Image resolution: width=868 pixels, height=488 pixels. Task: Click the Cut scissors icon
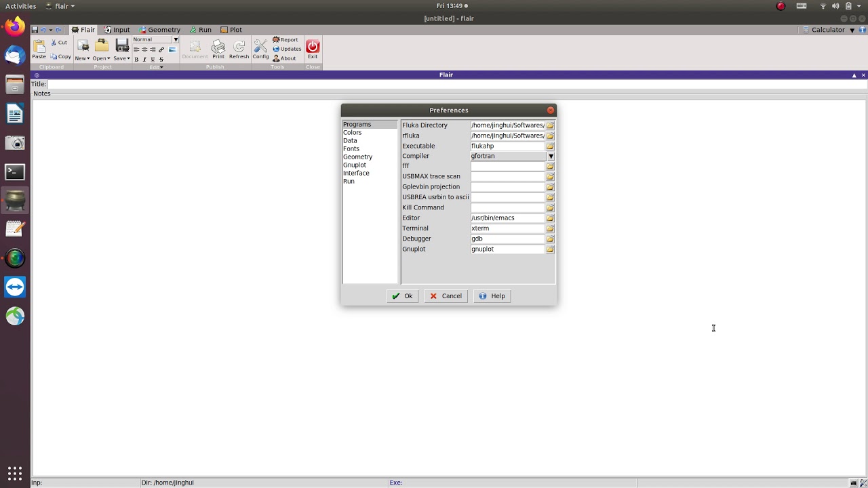(x=54, y=43)
